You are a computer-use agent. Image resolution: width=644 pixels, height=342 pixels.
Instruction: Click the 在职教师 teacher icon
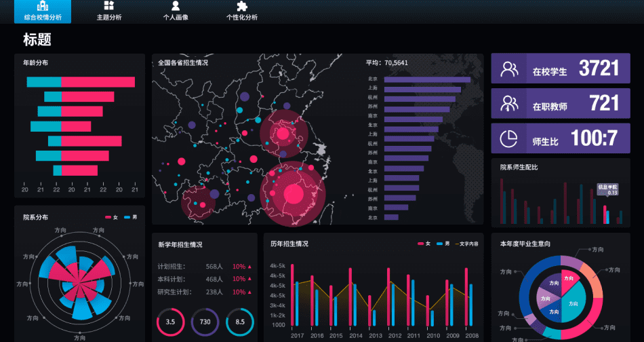[x=509, y=104]
